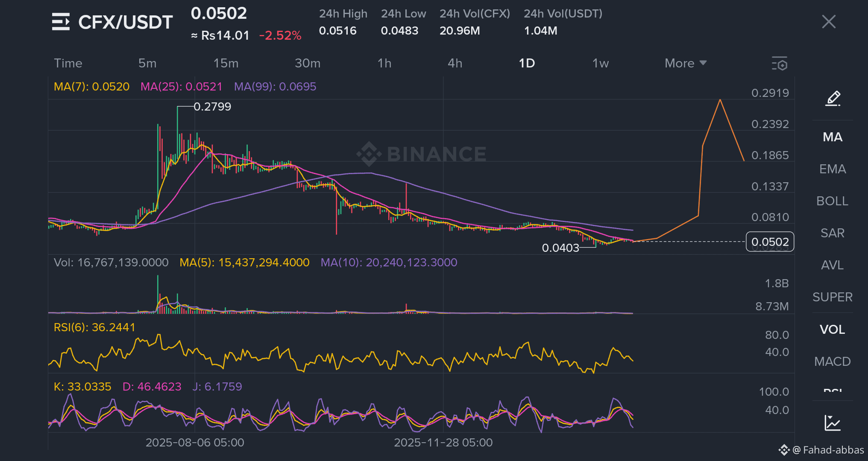Click the 0.0403 low price marker
The image size is (868, 461).
pos(560,248)
